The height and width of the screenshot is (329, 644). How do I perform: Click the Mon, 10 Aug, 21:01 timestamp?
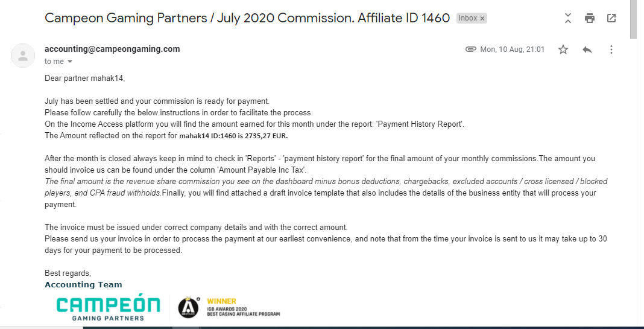pyautogui.click(x=512, y=50)
